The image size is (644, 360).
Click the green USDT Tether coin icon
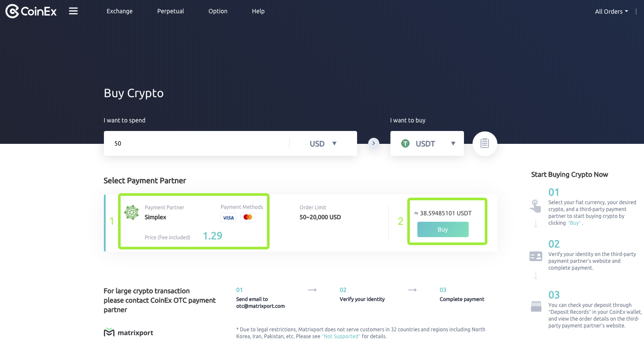tap(405, 144)
